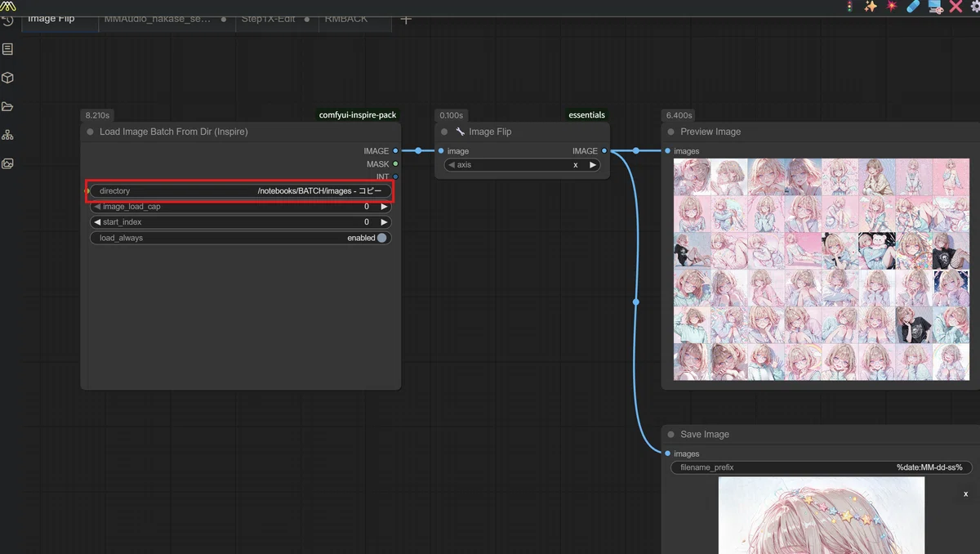The image size is (980, 554).
Task: Click the directory widget input dot
Action: point(87,191)
